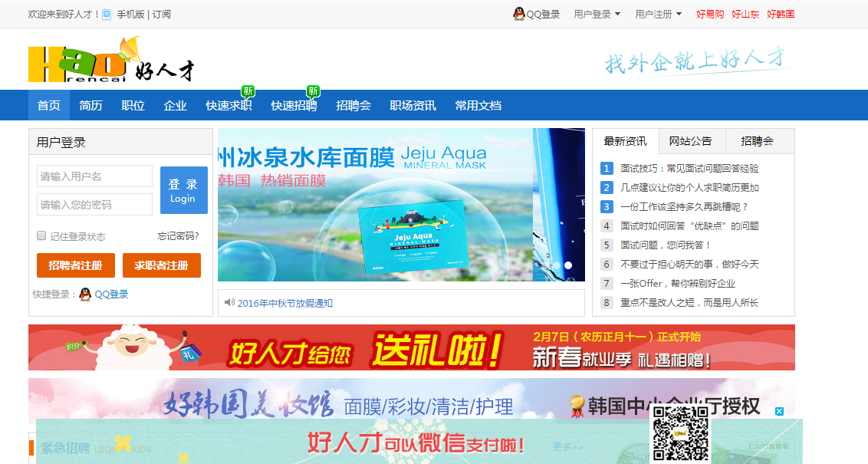868x464 pixels.
Task: Click the QQ penguin icon in top bar
Action: [x=518, y=14]
